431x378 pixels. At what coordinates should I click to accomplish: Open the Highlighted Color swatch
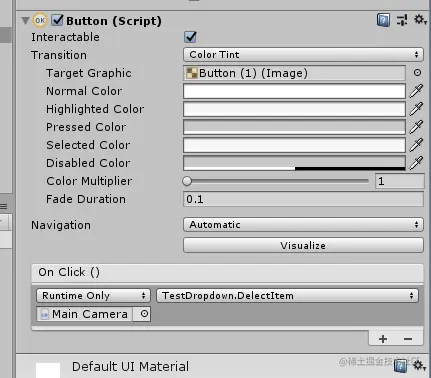[x=294, y=109]
